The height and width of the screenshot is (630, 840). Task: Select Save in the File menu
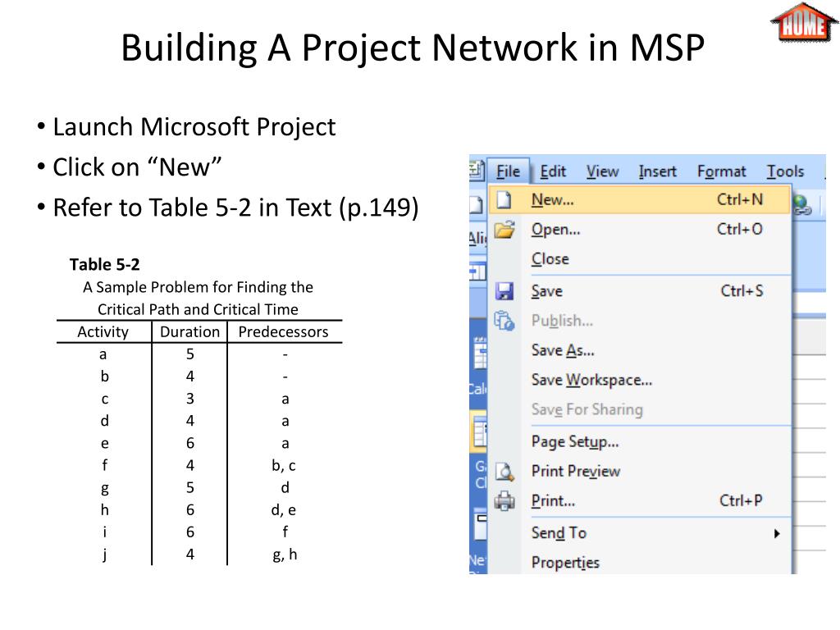pos(640,291)
